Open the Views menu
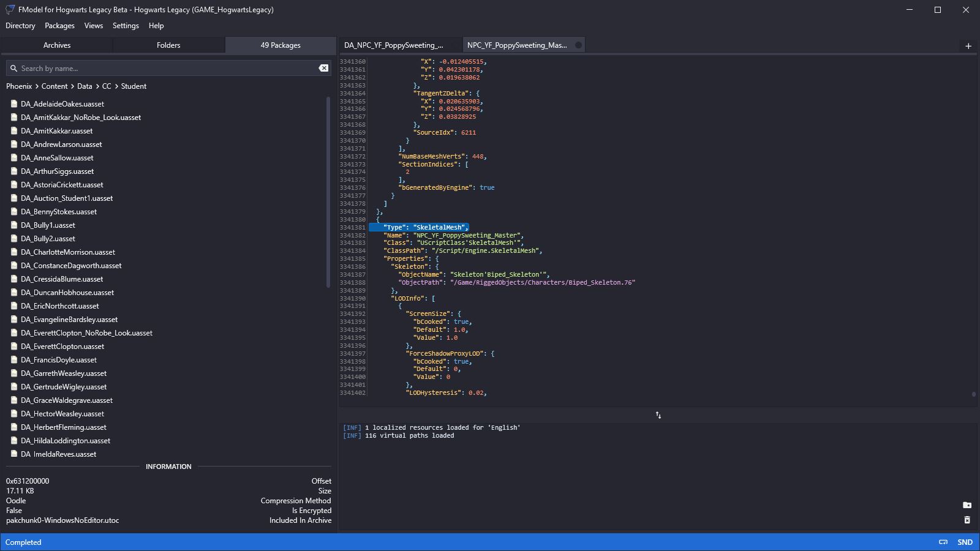Image resolution: width=980 pixels, height=551 pixels. pyautogui.click(x=93, y=26)
